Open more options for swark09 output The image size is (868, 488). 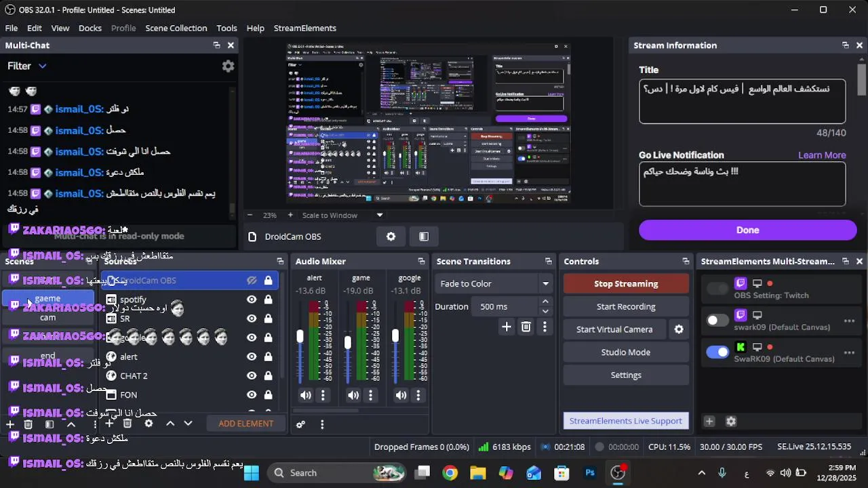click(849, 321)
